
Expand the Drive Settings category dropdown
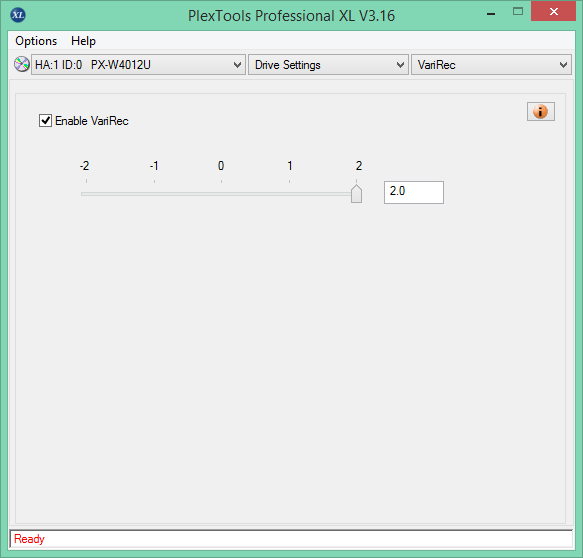[x=328, y=65]
